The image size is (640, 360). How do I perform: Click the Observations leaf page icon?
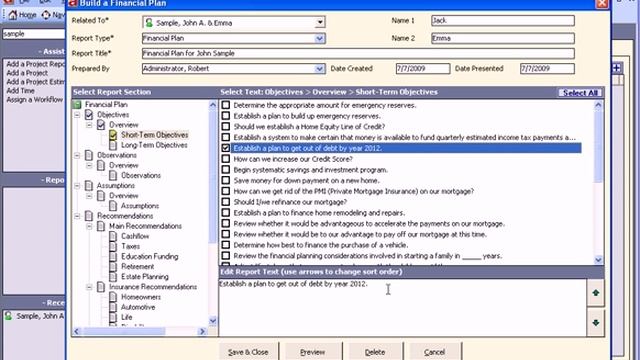pyautogui.click(x=113, y=176)
